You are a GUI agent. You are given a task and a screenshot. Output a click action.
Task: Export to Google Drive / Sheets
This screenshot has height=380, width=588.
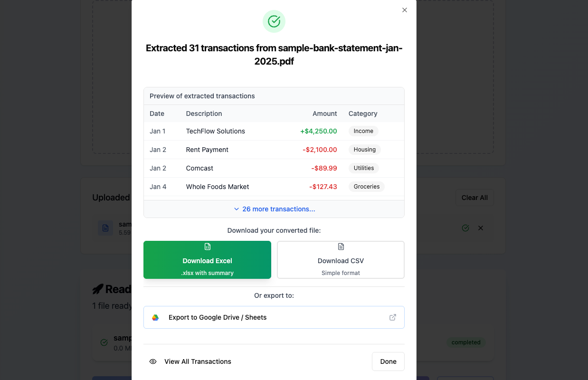[274, 317]
